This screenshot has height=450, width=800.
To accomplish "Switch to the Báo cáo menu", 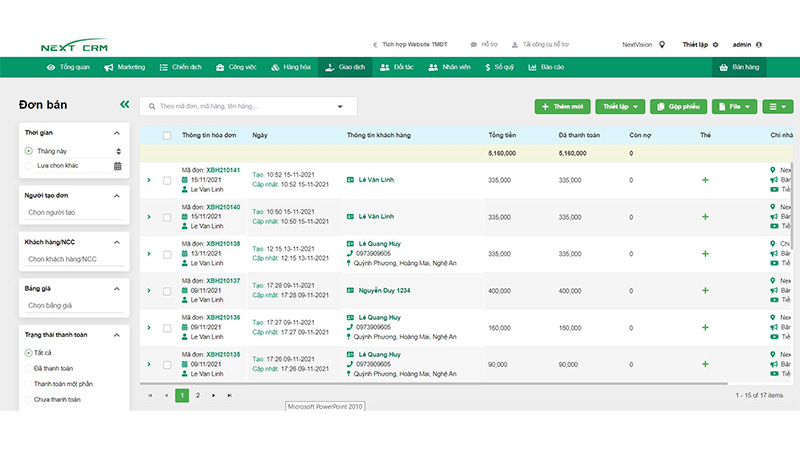I will 545,67.
